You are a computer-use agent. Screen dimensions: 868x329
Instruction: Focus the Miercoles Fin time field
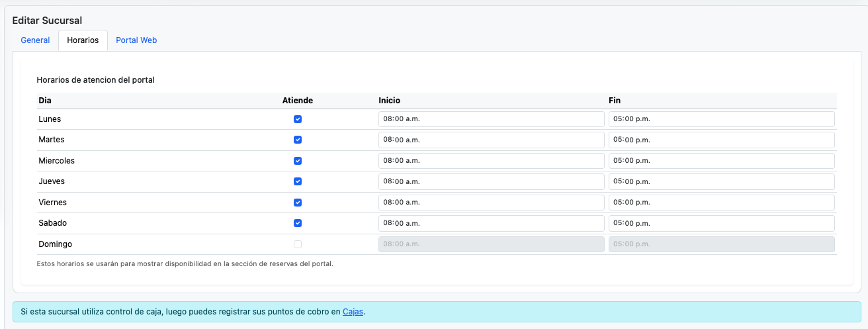point(722,161)
